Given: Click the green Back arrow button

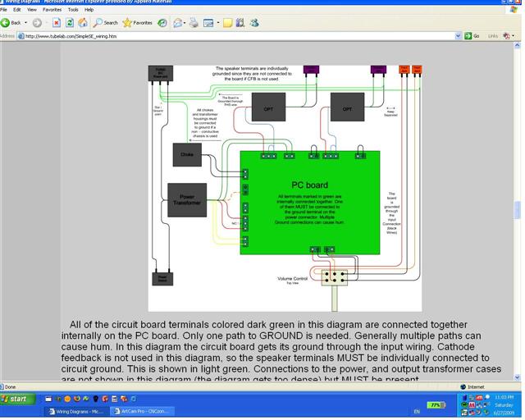Looking at the screenshot, I should (11, 23).
